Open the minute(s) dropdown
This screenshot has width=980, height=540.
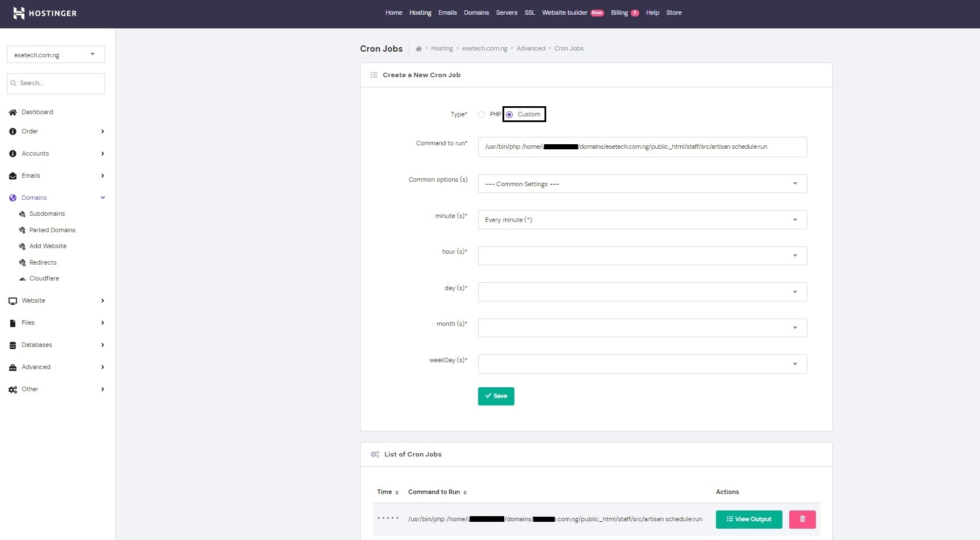(x=642, y=220)
